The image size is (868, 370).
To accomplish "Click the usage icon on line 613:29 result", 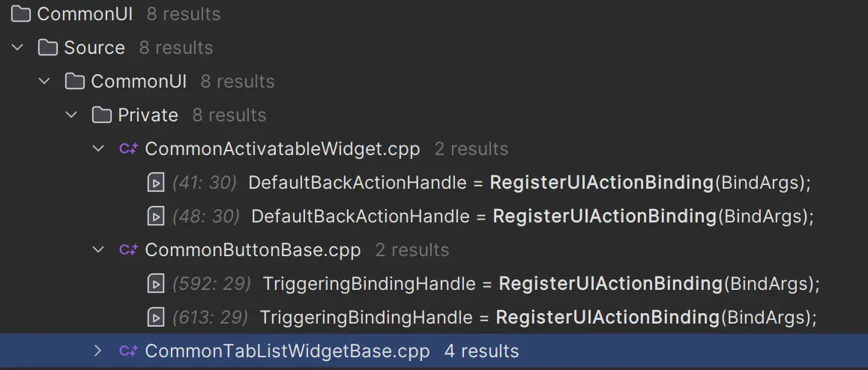I will [155, 318].
